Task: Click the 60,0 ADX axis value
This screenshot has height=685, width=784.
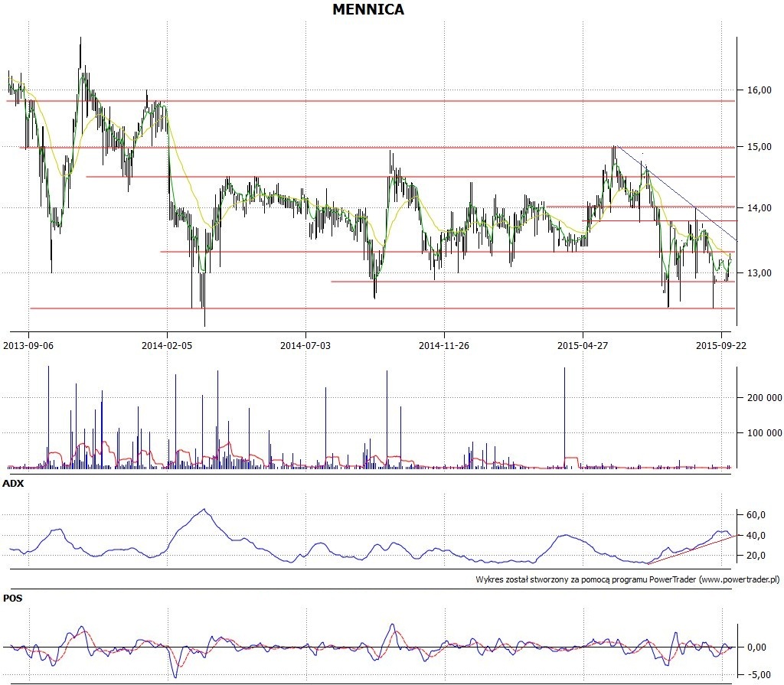Action: pyautogui.click(x=756, y=515)
